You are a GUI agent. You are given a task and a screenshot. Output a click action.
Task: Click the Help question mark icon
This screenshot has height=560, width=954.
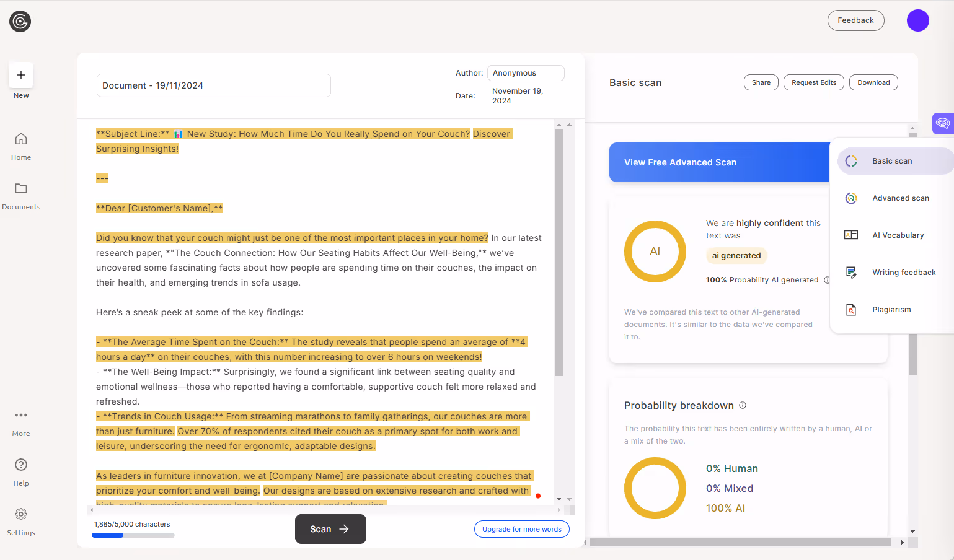(x=20, y=464)
